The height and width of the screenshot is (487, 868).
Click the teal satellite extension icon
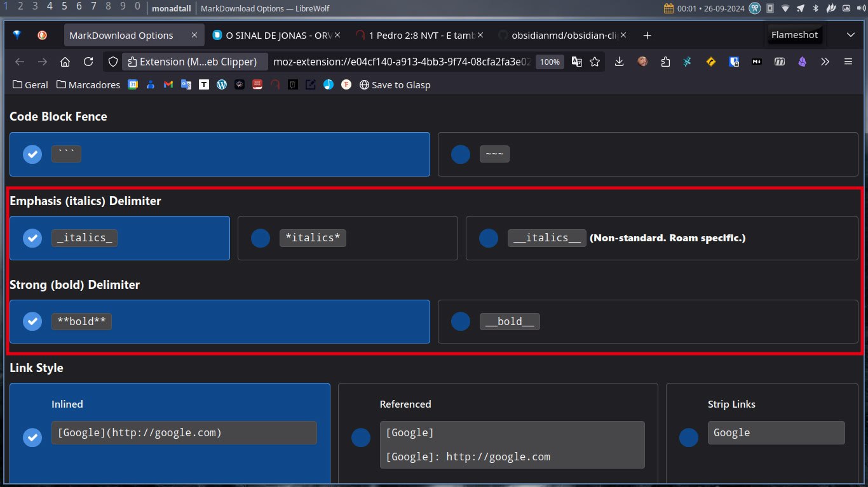688,62
